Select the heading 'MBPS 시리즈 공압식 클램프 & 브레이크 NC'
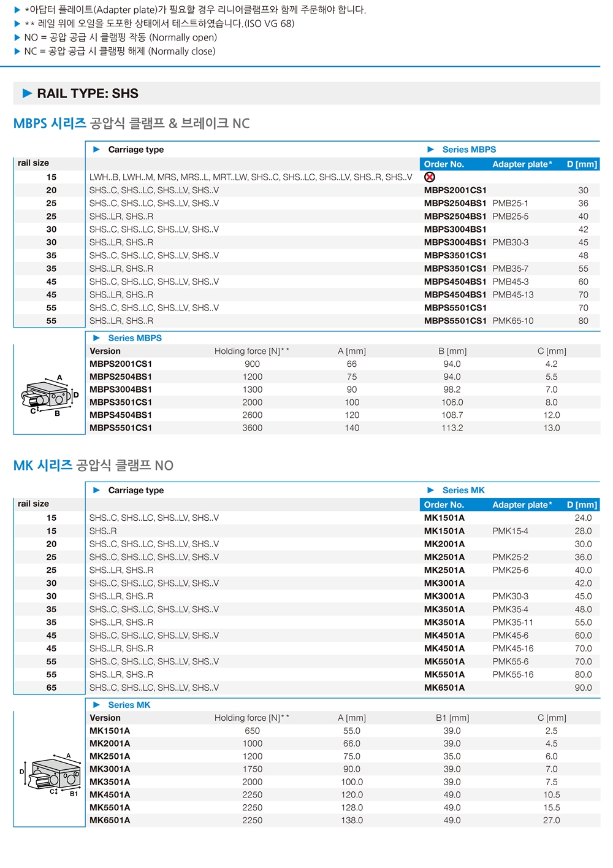This screenshot has height=868, width=613. pyautogui.click(x=132, y=123)
